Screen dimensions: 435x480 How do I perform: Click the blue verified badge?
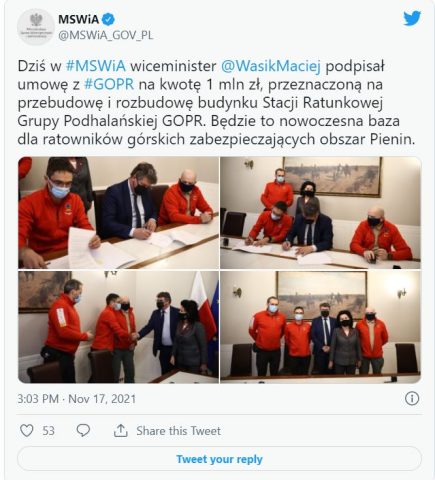pyautogui.click(x=108, y=19)
